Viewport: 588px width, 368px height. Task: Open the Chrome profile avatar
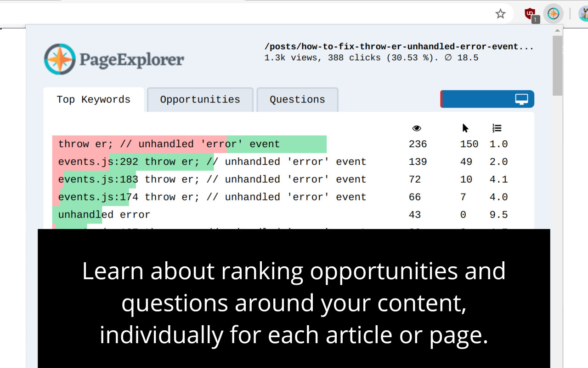[584, 13]
